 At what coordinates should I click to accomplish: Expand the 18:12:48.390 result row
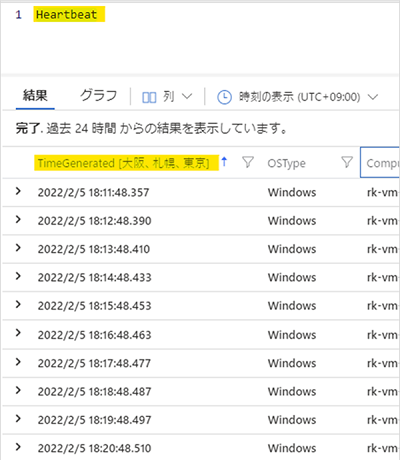tap(18, 219)
